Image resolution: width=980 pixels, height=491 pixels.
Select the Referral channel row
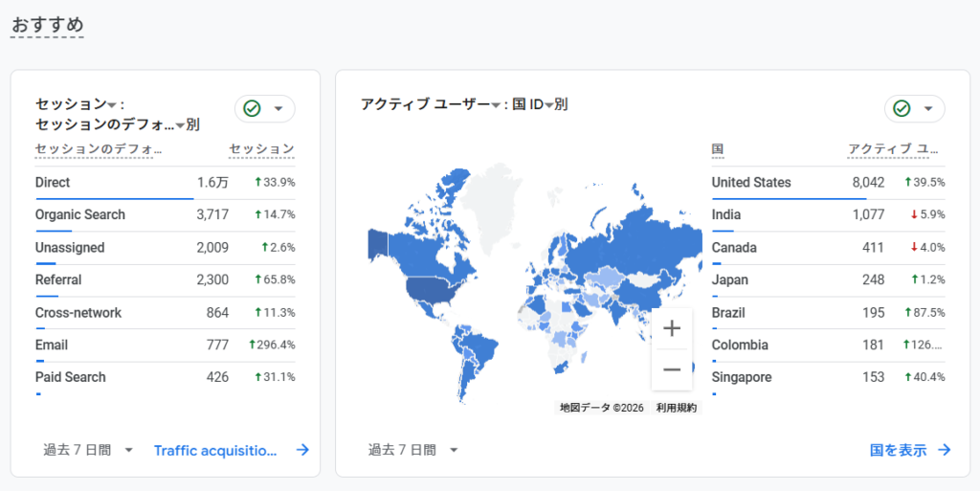tap(165, 280)
